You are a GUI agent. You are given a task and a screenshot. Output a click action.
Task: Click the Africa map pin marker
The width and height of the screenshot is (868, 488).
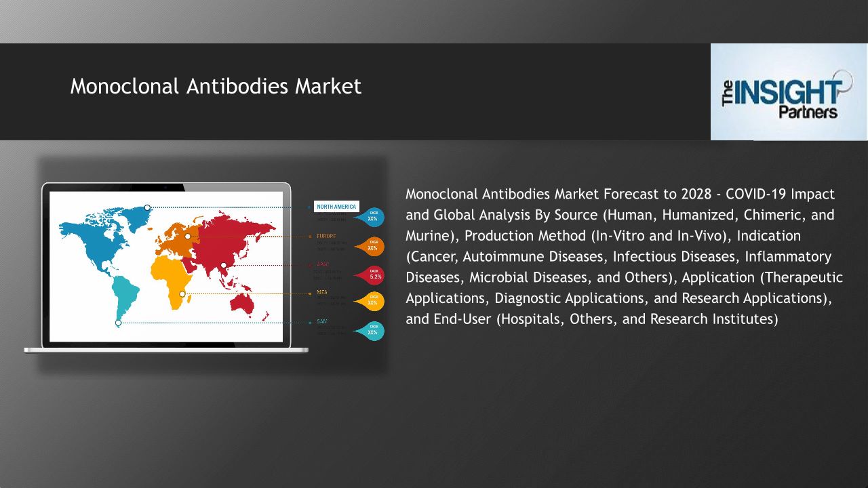[182, 293]
